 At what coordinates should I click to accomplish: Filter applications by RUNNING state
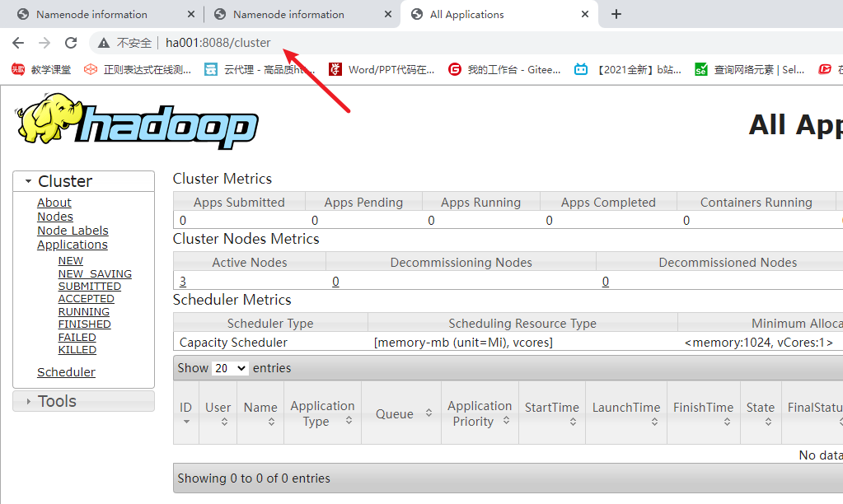point(83,311)
